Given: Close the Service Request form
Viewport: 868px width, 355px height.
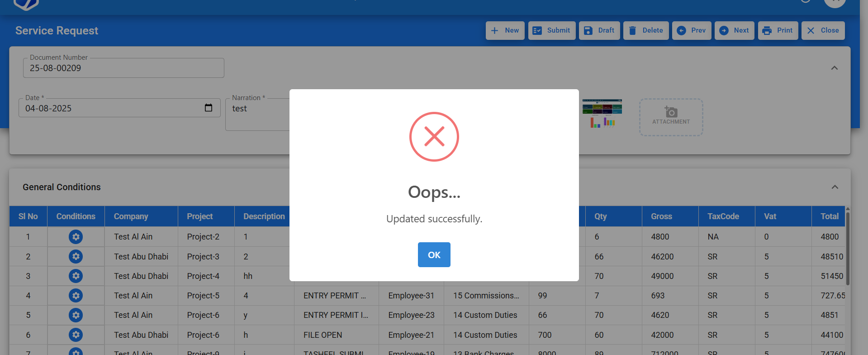Looking at the screenshot, I should [823, 30].
